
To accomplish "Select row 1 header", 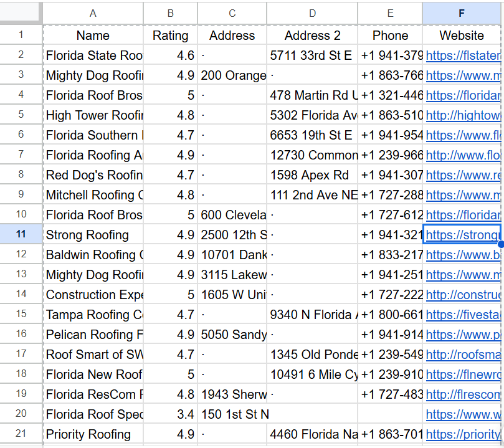I will (21, 35).
